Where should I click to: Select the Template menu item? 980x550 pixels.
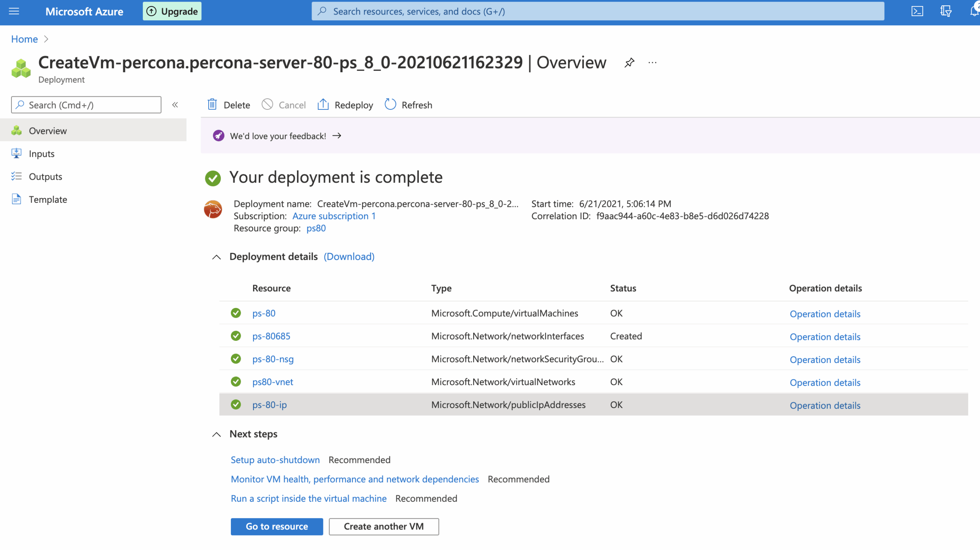point(48,200)
